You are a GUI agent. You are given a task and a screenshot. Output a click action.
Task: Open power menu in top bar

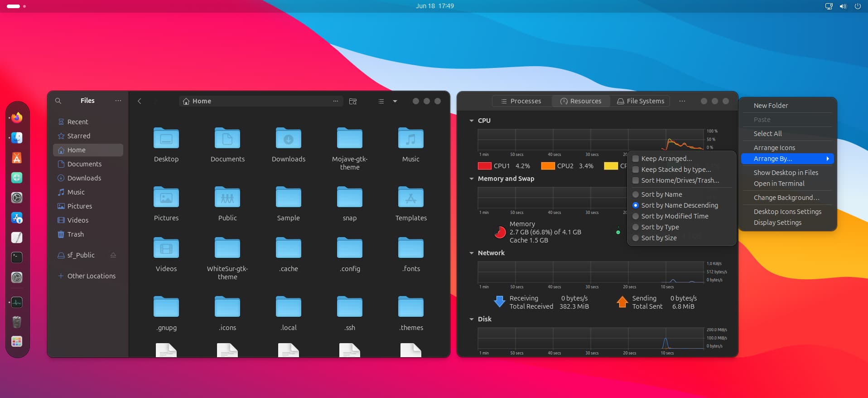coord(858,6)
